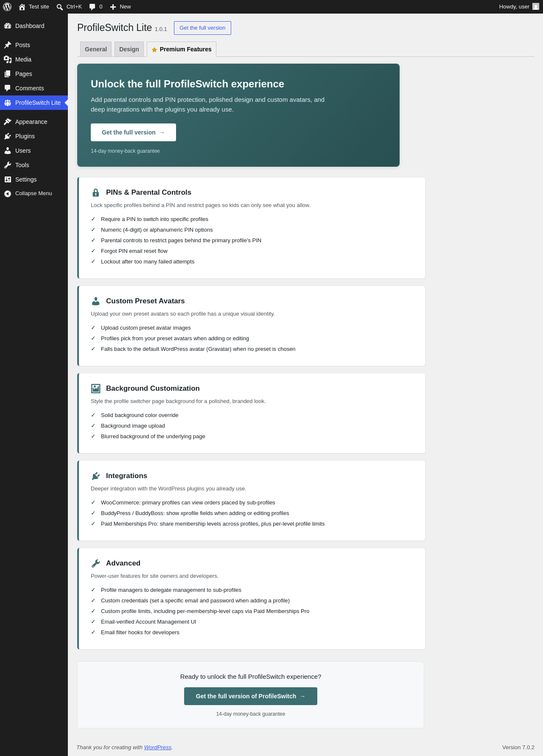This screenshot has height=756, width=543.
Task: Click the search magnifier icon
Action: pos(60,7)
